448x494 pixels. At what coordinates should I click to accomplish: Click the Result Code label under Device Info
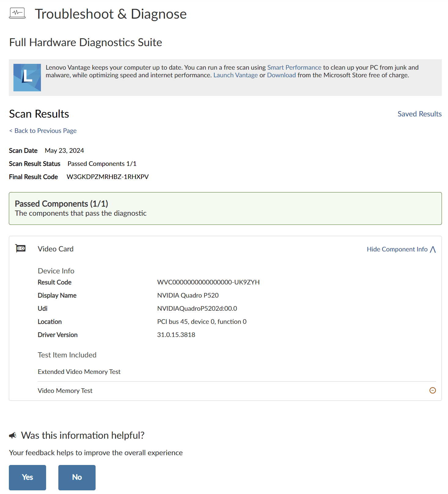coord(55,282)
